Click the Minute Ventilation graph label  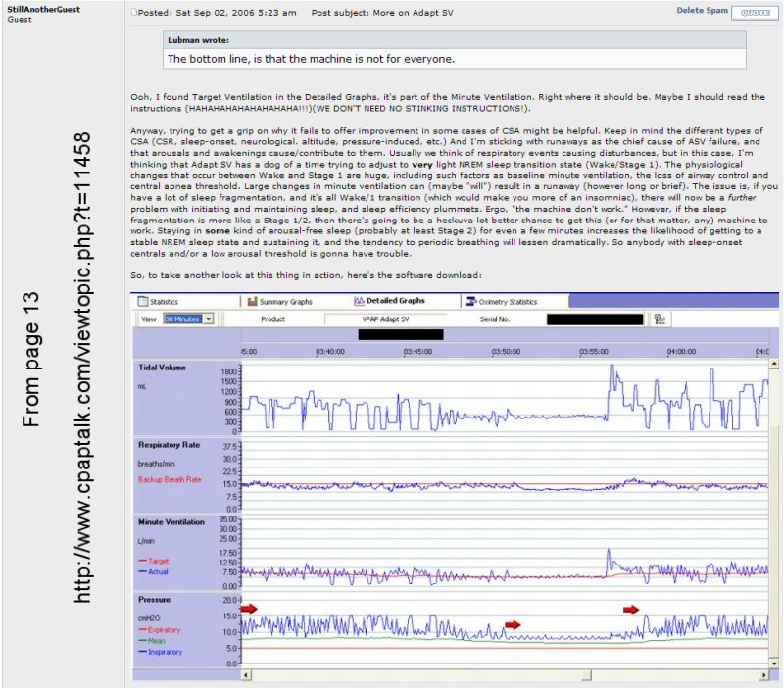point(171,522)
